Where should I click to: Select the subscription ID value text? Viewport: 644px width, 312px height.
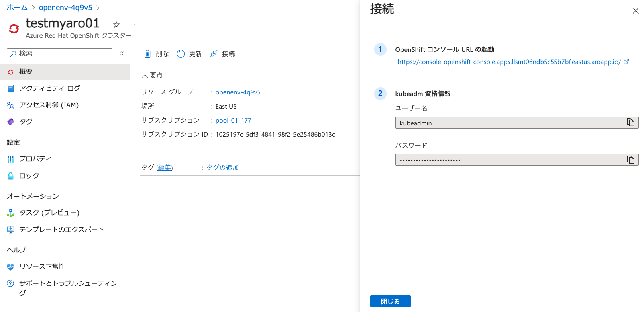(275, 134)
